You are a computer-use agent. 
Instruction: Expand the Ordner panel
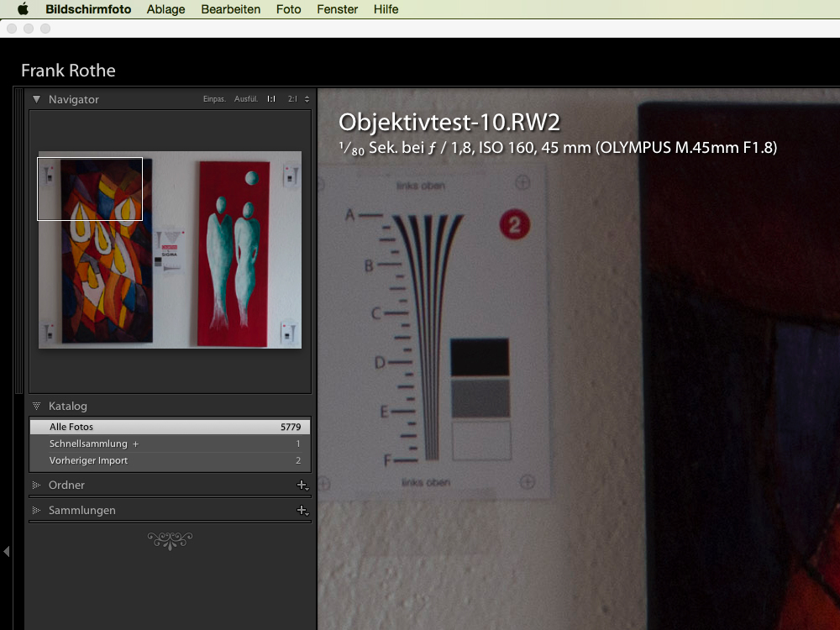point(37,485)
